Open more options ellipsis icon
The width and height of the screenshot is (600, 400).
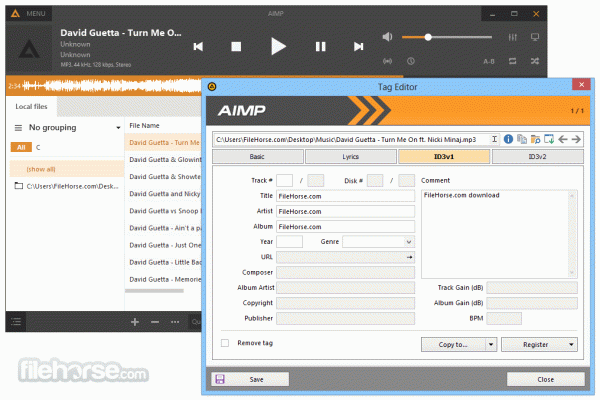pyautogui.click(x=175, y=322)
